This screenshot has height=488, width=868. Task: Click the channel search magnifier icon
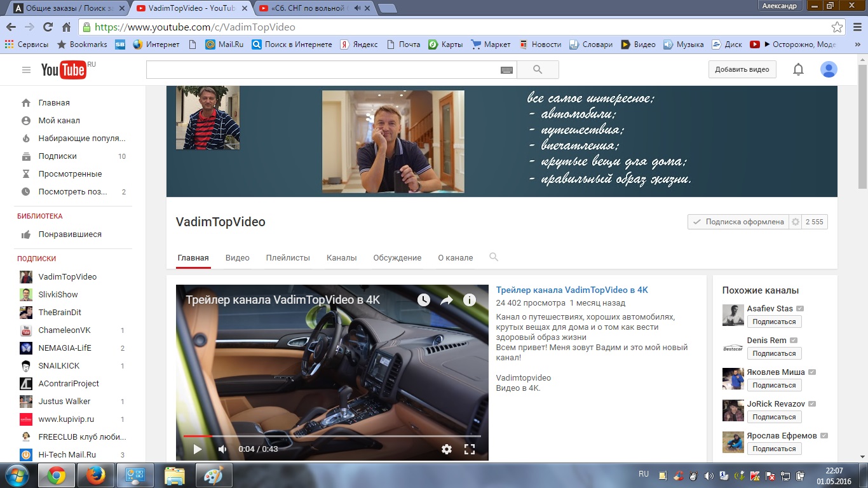click(x=494, y=257)
